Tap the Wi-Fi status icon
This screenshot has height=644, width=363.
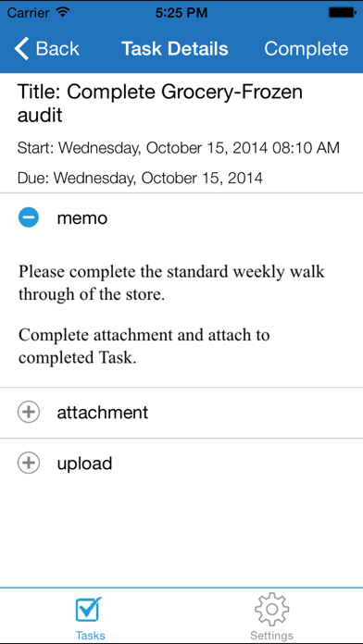click(x=62, y=13)
